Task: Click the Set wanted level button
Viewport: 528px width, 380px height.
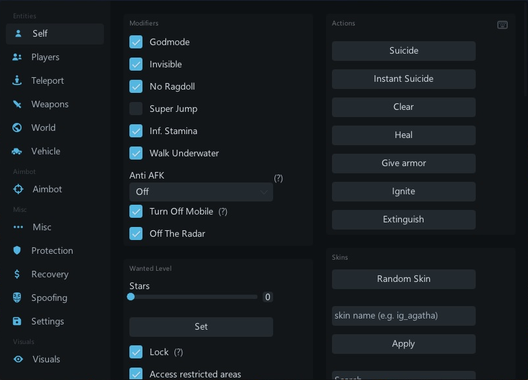Action: tap(201, 327)
